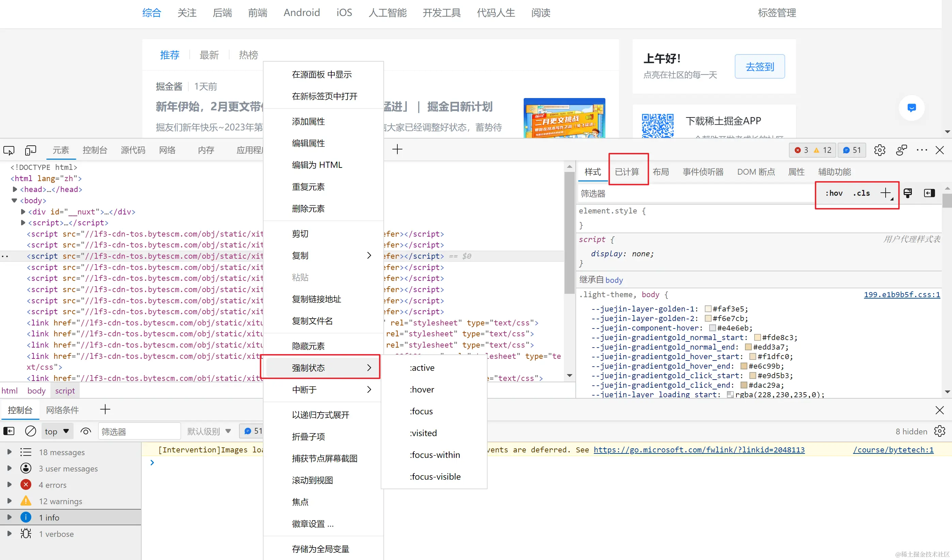
Task: Expand the 4 errors message group
Action: click(10, 484)
